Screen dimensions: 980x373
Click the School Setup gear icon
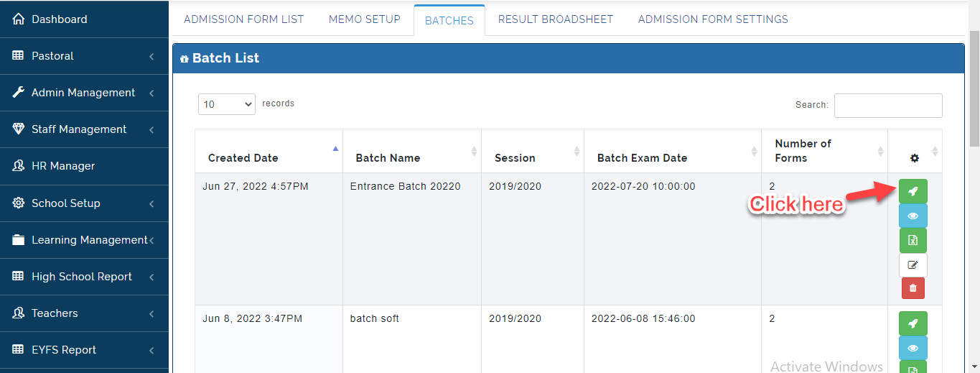tap(19, 203)
